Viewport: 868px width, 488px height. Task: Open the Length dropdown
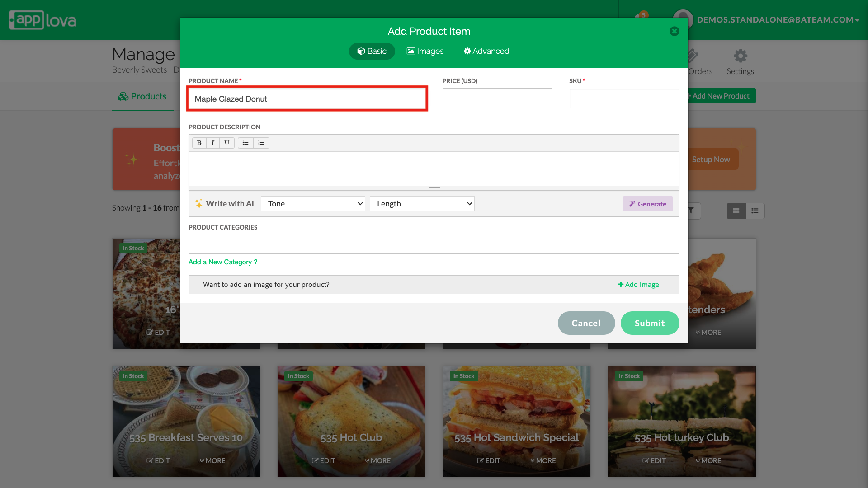[x=422, y=204]
